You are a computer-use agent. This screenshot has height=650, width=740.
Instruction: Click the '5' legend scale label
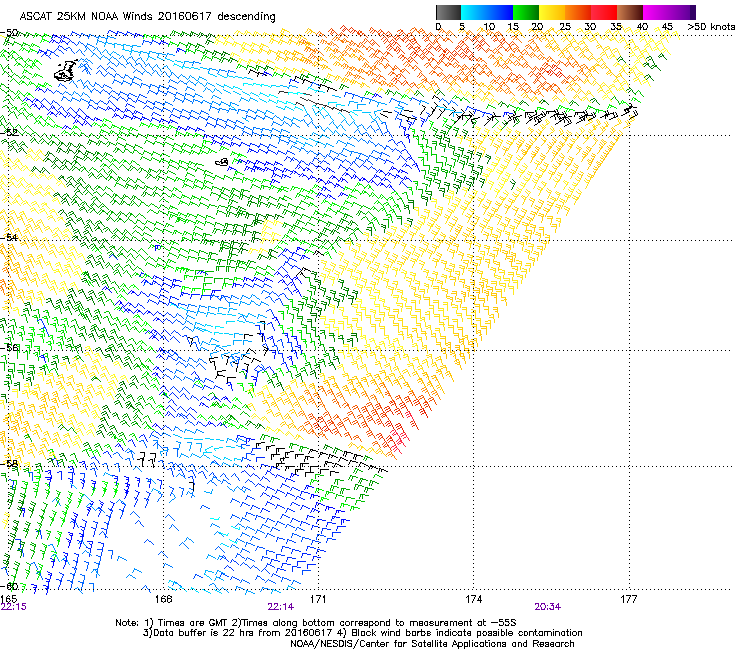click(x=462, y=27)
